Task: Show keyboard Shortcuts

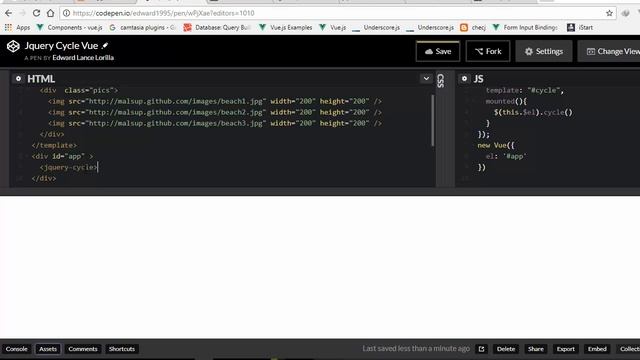Action: click(122, 349)
